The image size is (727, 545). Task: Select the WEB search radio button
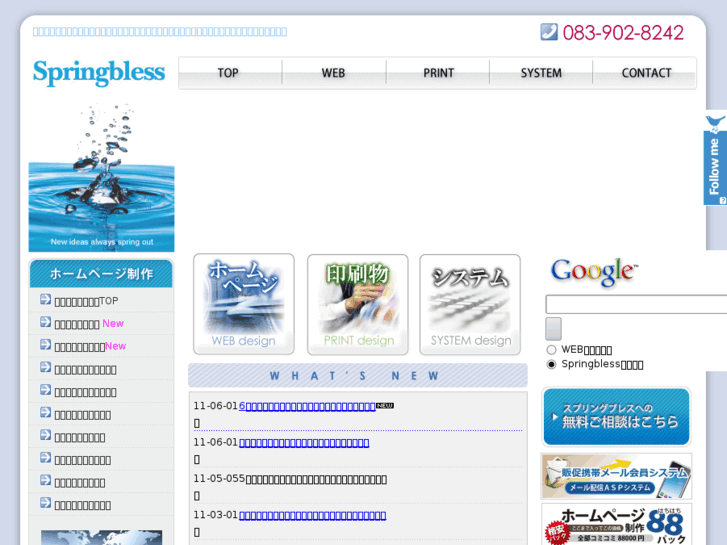[x=551, y=350]
